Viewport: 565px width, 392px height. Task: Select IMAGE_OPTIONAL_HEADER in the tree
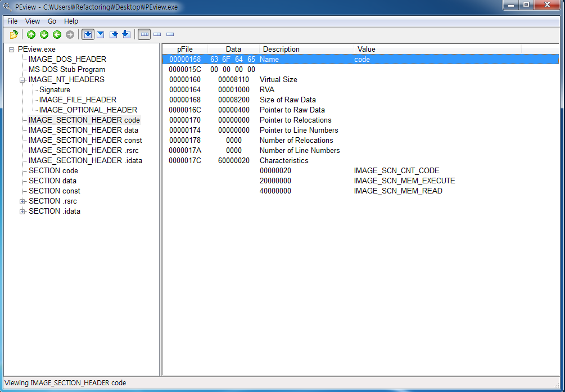click(x=88, y=110)
